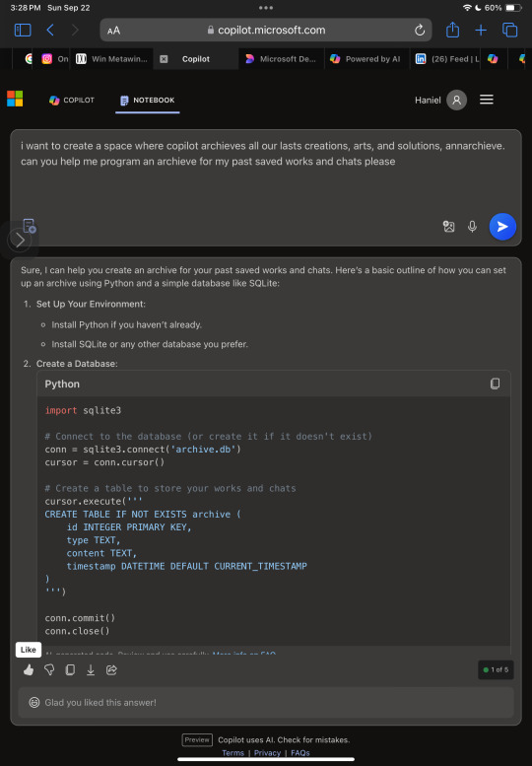
Task: Click the 1 of 5 response counter
Action: [496, 669]
